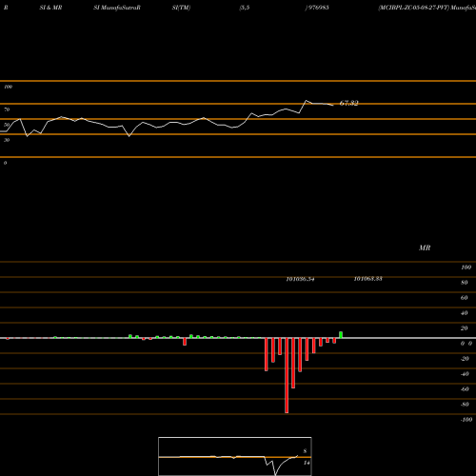This screenshot has height=476, width=476.
Task: Click the "-20" label on the MR axis
Action: pos(465,359)
